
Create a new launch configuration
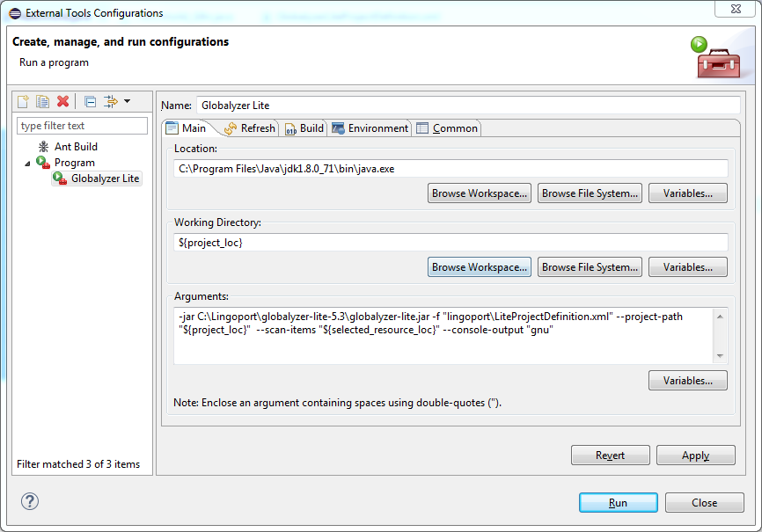(24, 102)
